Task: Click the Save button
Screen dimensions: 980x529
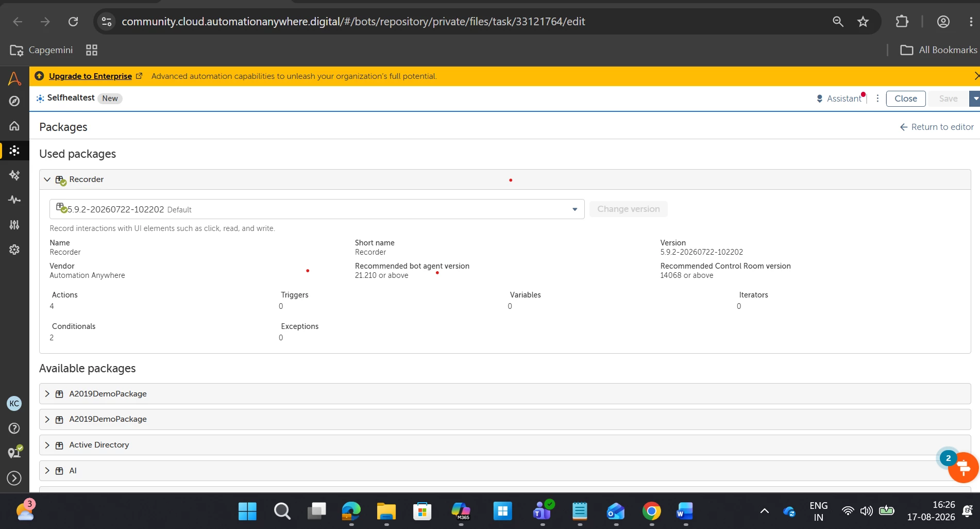Action: (x=948, y=98)
